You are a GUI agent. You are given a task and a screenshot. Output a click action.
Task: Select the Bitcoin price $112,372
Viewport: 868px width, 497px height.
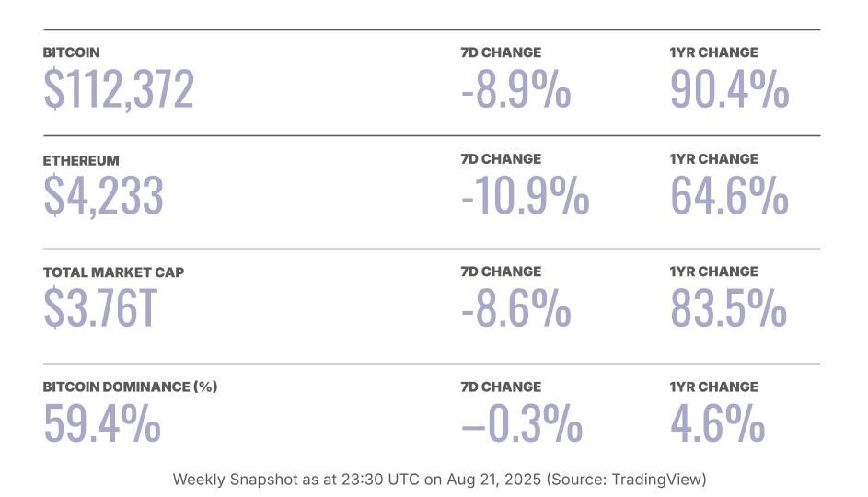click(x=119, y=90)
